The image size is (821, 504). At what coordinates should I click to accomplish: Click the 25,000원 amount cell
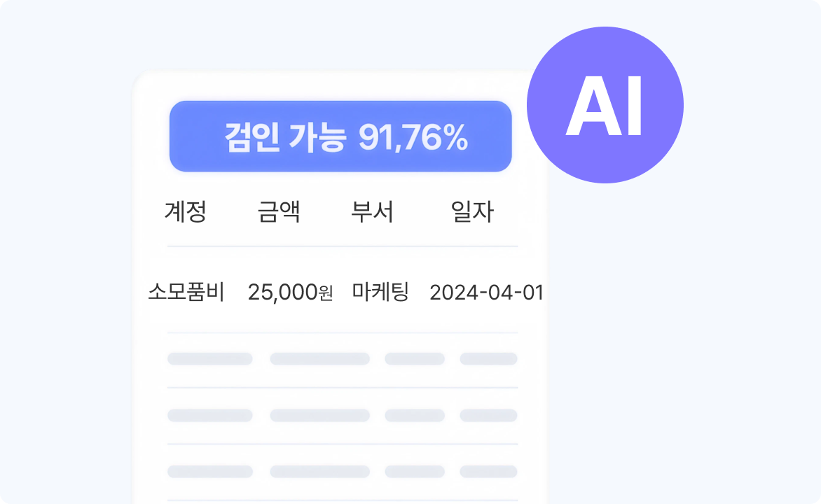click(291, 293)
